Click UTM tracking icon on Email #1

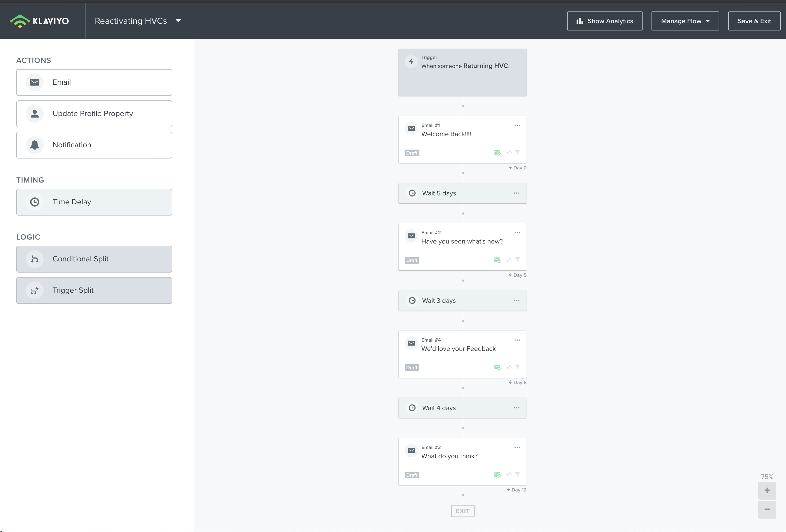pyautogui.click(x=508, y=152)
